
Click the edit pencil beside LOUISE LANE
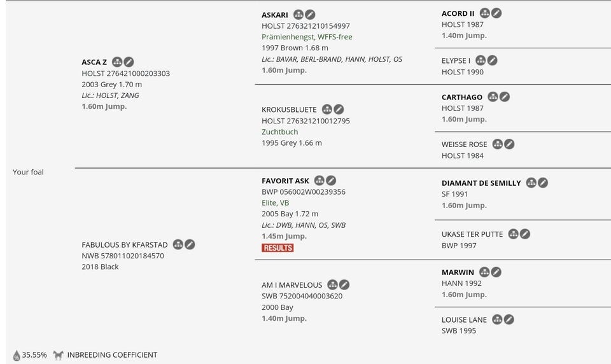(509, 319)
